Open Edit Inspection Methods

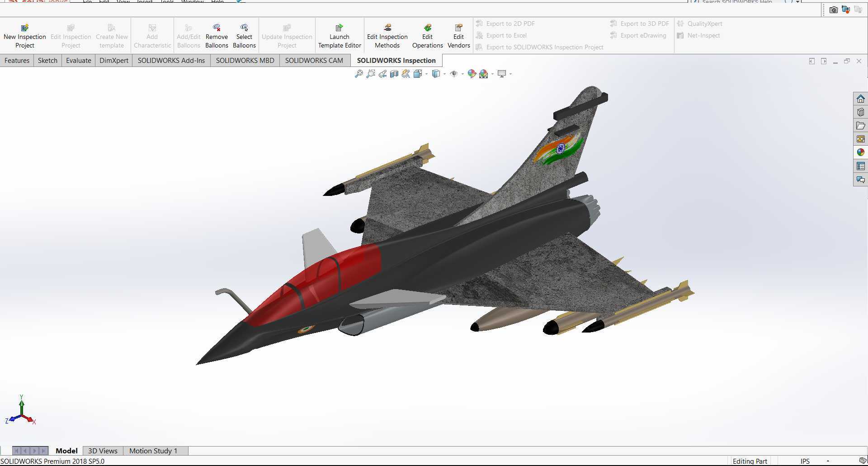387,36
